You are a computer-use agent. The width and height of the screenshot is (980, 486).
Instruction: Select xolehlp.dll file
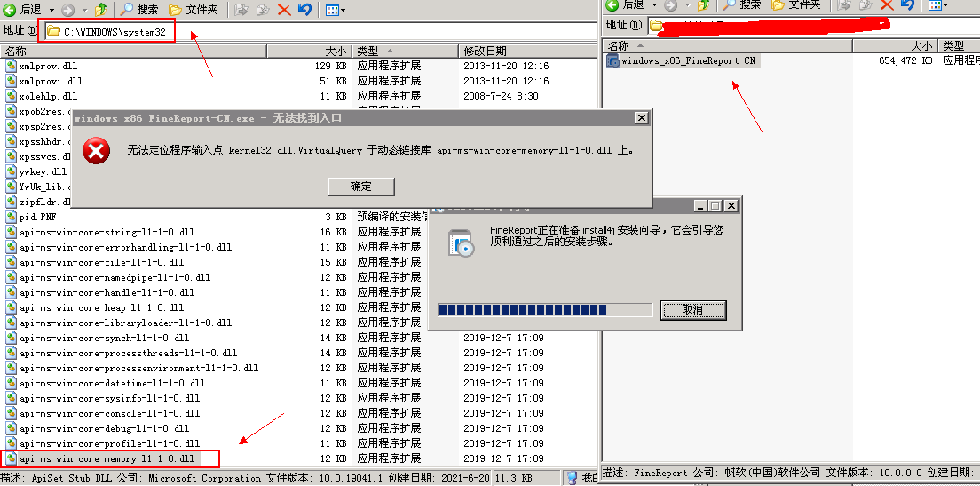[48, 96]
